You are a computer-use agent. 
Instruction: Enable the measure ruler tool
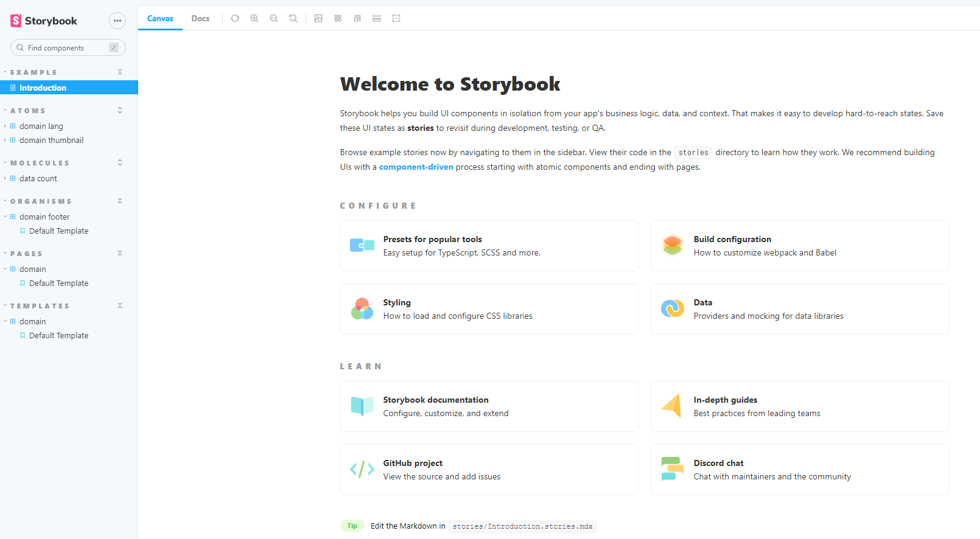(377, 18)
